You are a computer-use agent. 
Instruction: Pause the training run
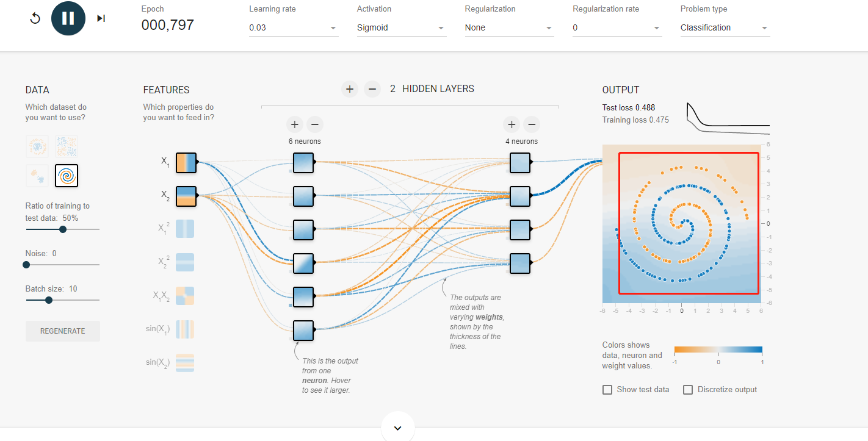68,18
